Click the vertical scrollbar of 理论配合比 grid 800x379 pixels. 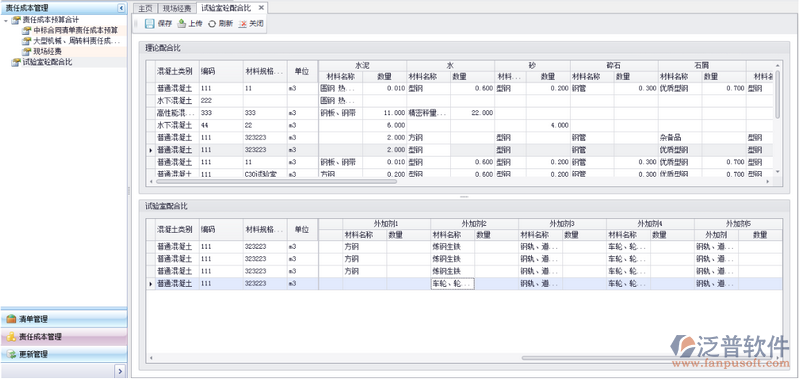pyautogui.click(x=778, y=94)
